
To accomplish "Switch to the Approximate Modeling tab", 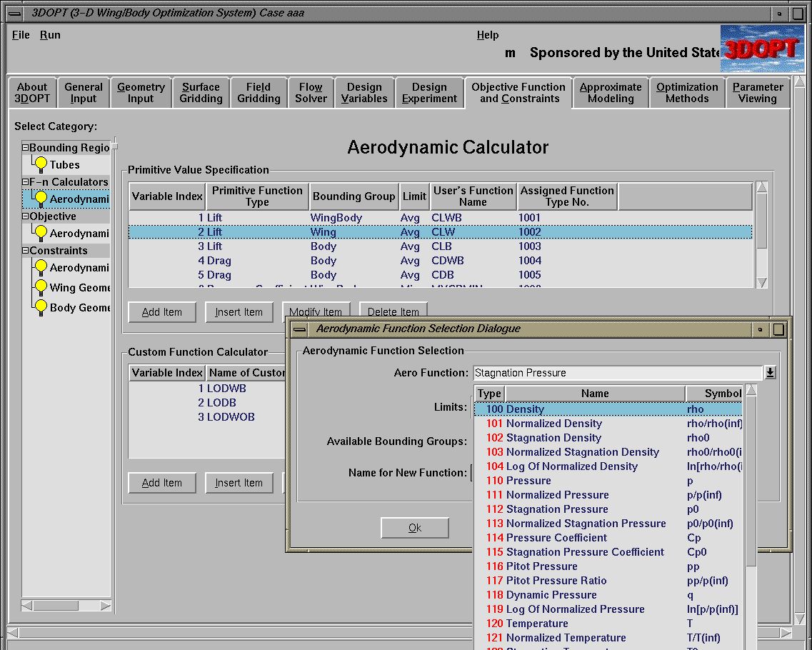I will 611,93.
